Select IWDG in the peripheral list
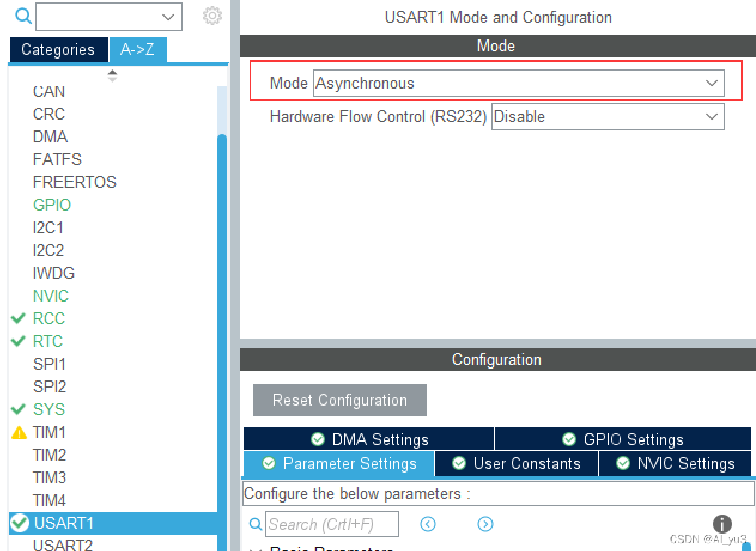The height and width of the screenshot is (551, 756). pyautogui.click(x=54, y=273)
